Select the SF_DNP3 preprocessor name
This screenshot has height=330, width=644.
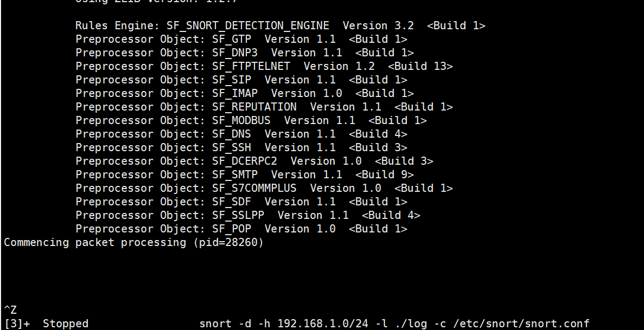pos(235,53)
